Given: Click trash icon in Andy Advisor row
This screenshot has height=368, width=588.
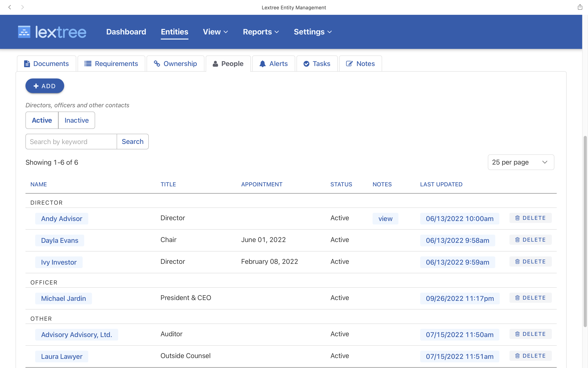Looking at the screenshot, I should tap(517, 218).
